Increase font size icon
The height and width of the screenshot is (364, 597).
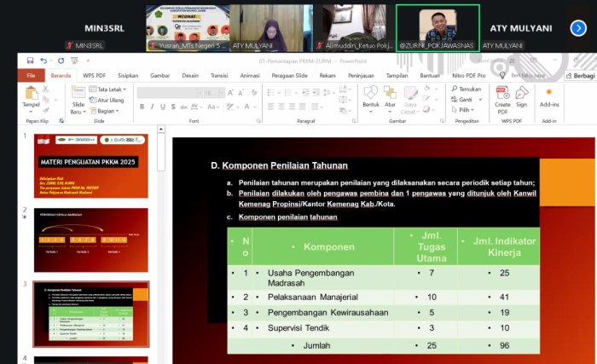click(230, 93)
